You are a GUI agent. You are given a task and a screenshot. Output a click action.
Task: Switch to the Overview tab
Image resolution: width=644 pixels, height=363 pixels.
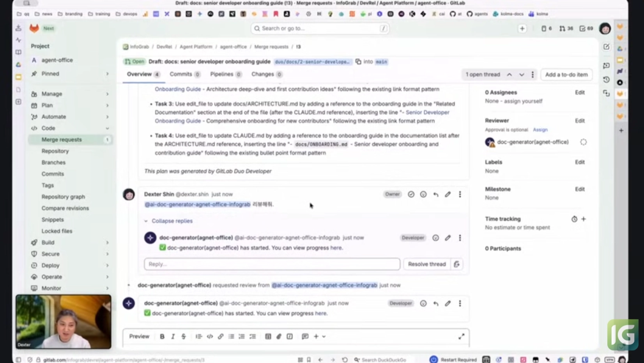(143, 74)
